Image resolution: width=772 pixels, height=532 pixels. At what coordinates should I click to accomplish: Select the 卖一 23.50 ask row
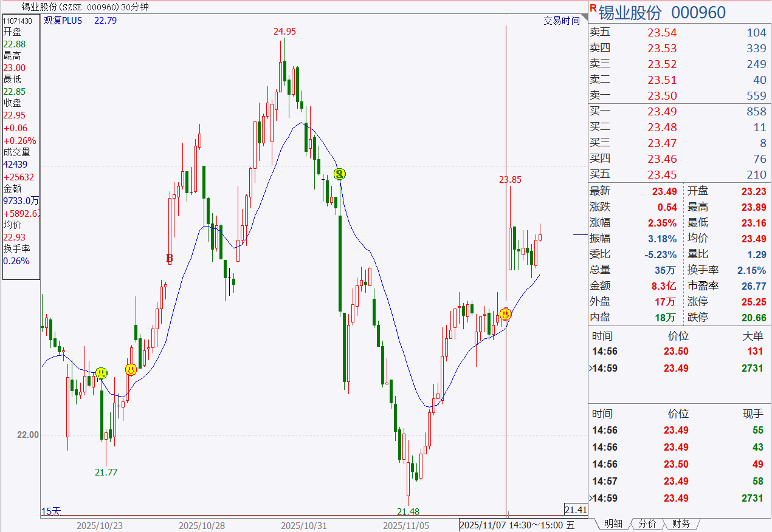(680, 96)
